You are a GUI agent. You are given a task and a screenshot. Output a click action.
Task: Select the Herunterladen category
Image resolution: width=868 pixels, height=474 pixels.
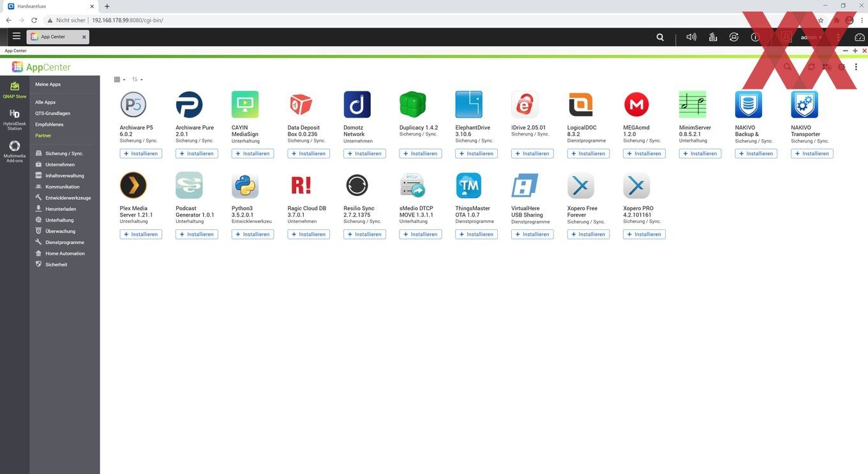(61, 209)
